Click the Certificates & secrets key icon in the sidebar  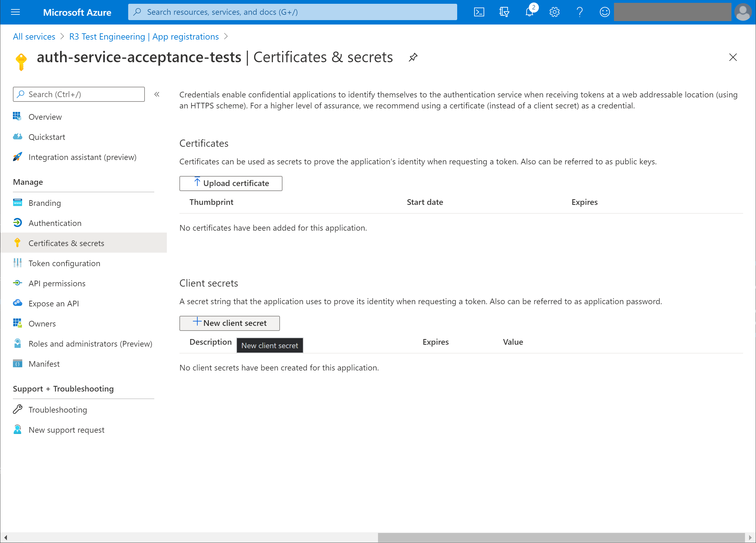(17, 243)
